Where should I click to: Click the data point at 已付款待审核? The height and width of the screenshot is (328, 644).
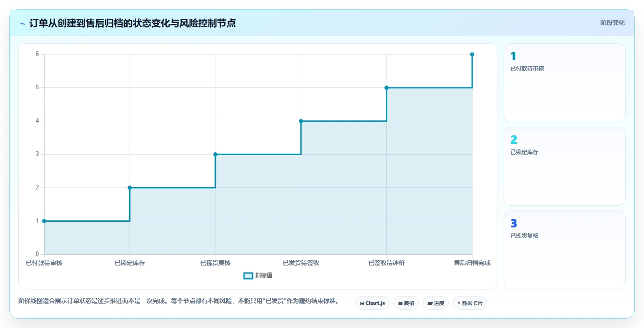pyautogui.click(x=44, y=221)
